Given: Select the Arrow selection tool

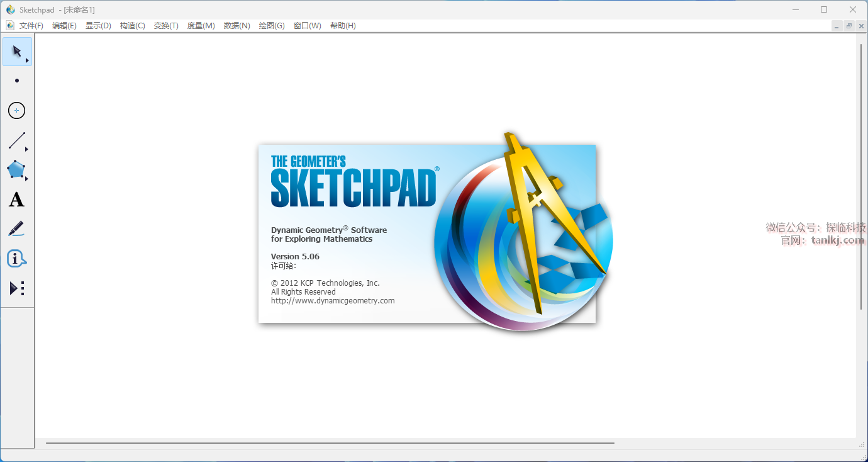Looking at the screenshot, I should [x=16, y=51].
